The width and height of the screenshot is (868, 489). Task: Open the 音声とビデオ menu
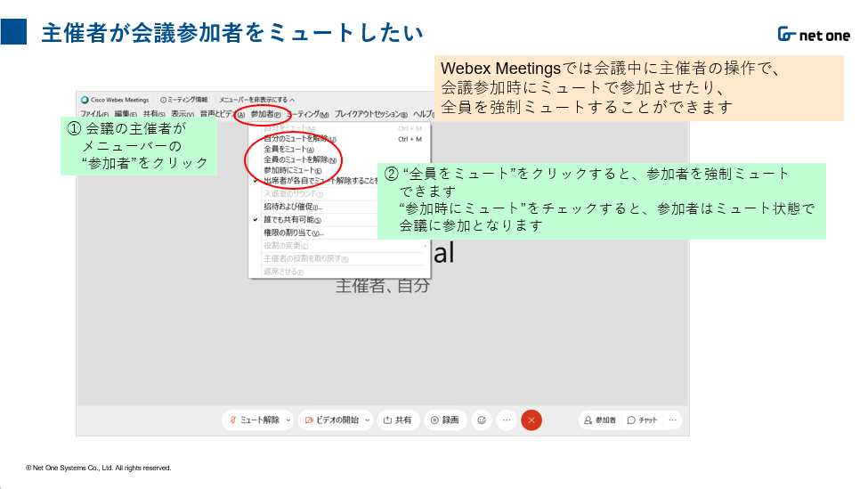coord(222,114)
